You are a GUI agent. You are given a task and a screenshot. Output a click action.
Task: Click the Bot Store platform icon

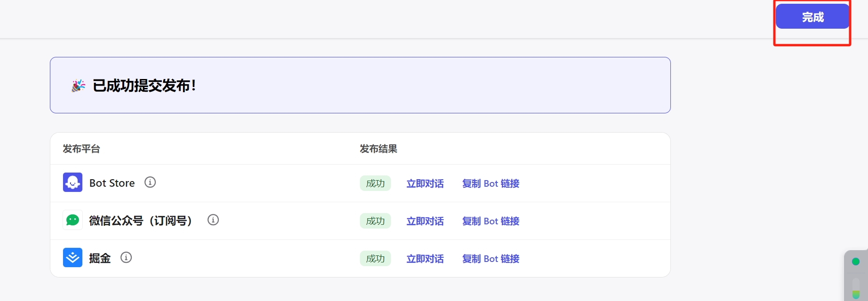coord(72,182)
